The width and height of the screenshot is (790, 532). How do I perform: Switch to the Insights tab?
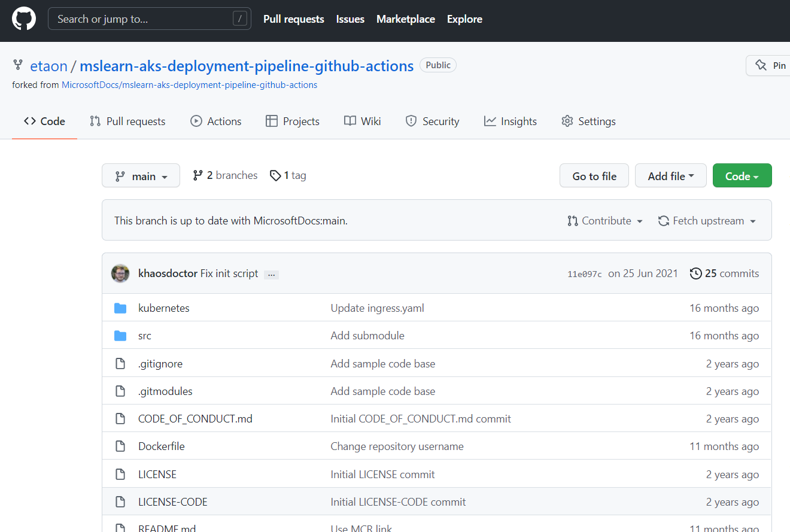tap(511, 121)
